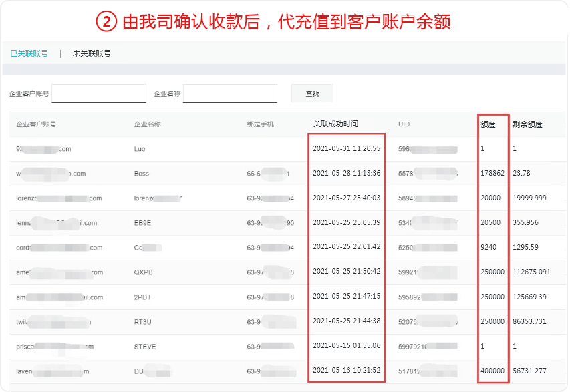The image size is (570, 392).
Task: Click the 企业名称 text field
Action: (230, 93)
